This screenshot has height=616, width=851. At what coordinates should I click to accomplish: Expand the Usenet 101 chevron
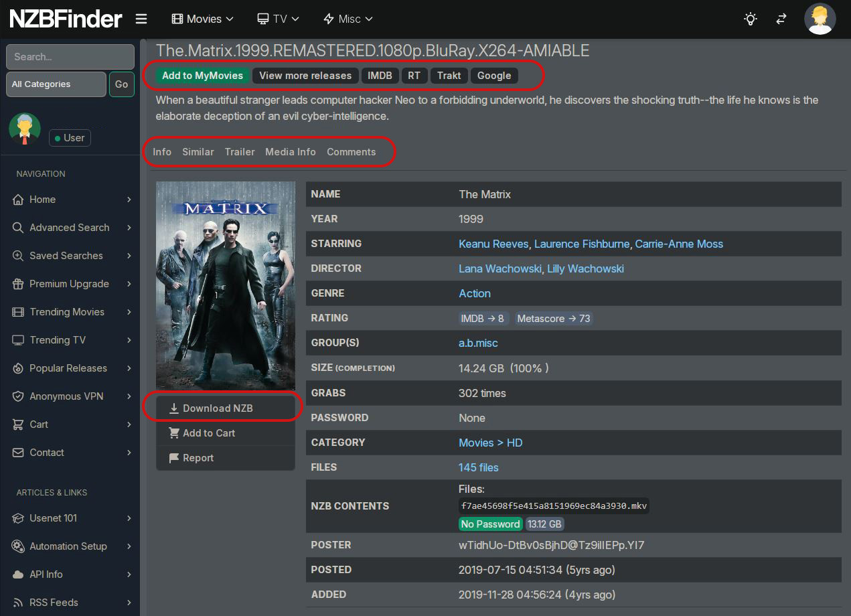coord(129,518)
